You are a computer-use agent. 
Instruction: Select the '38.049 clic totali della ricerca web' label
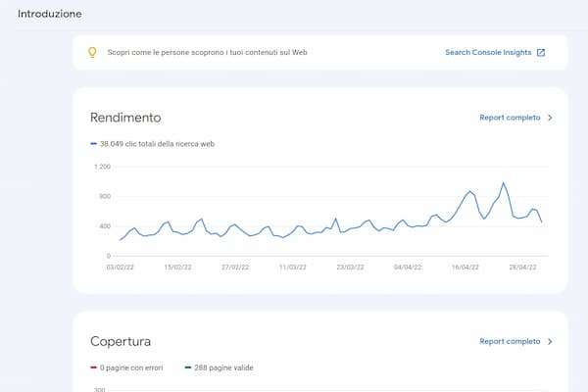click(x=157, y=144)
